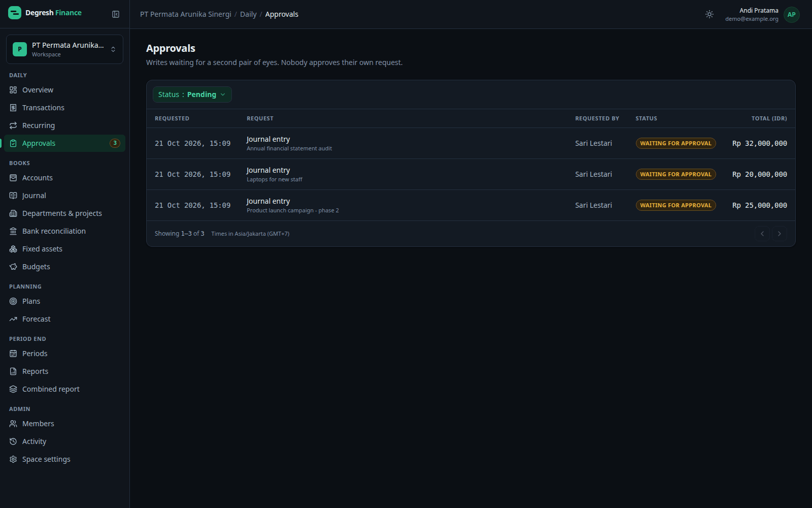
Task: Click the Plans target icon
Action: click(13, 301)
